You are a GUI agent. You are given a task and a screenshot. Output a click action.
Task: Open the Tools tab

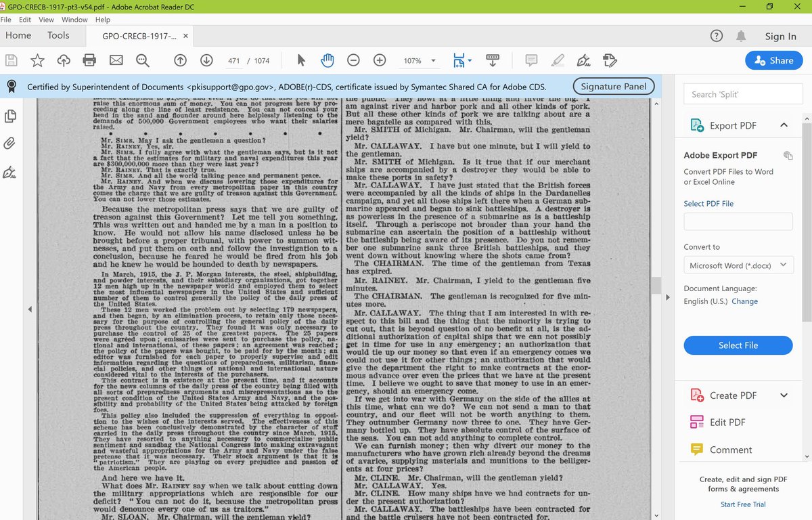point(58,35)
